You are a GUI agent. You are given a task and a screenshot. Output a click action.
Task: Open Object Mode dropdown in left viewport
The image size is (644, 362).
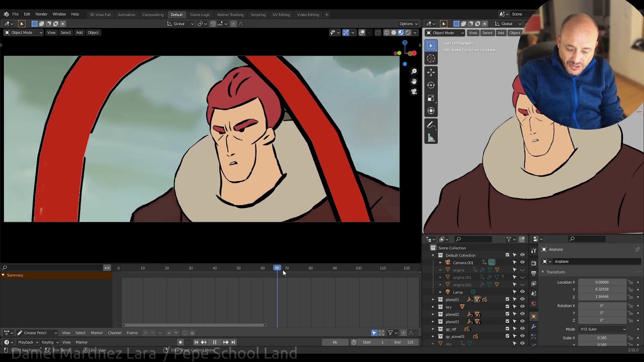click(x=23, y=33)
